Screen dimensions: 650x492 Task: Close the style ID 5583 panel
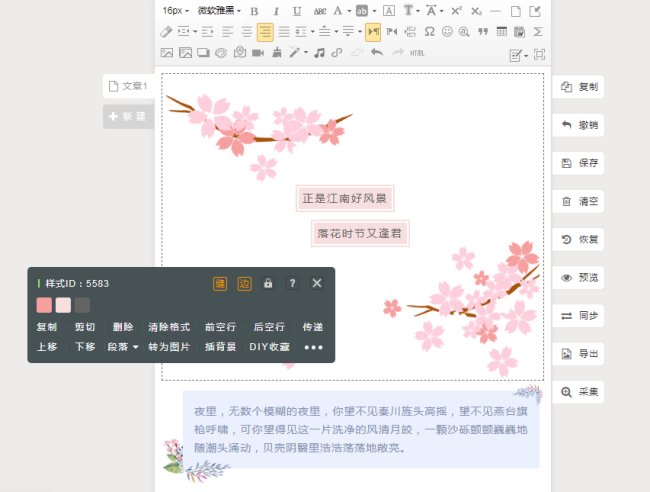pyautogui.click(x=317, y=283)
